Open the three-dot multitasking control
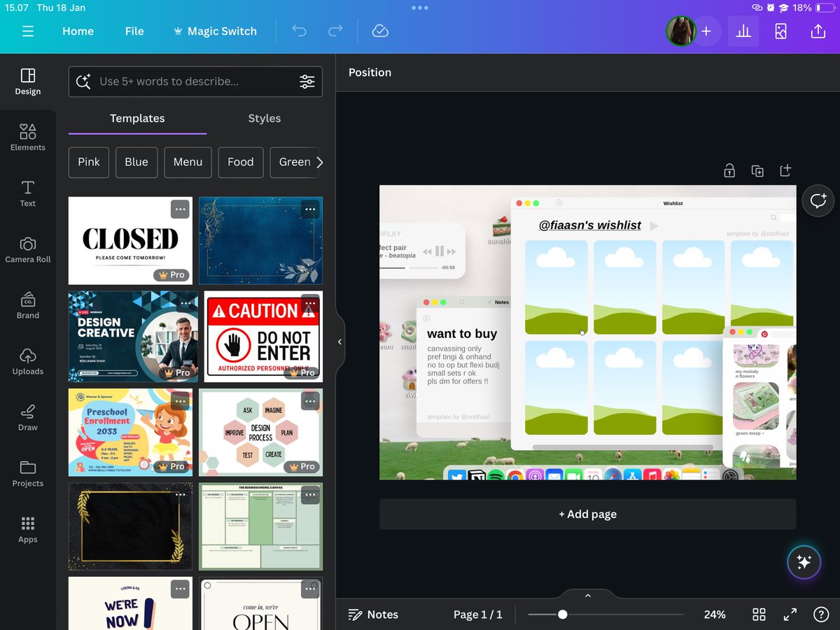This screenshot has width=840, height=630. 420,8
